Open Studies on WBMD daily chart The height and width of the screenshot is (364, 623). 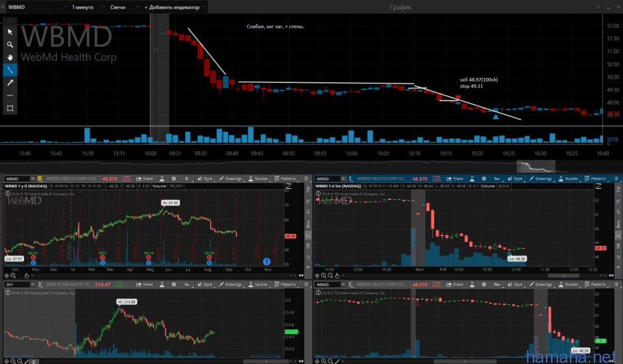point(258,179)
